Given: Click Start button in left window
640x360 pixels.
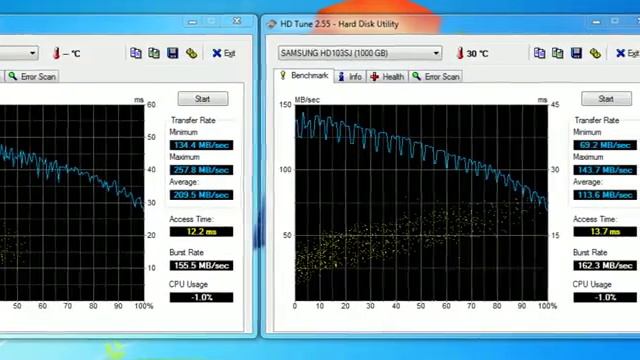Looking at the screenshot, I should coord(202,99).
